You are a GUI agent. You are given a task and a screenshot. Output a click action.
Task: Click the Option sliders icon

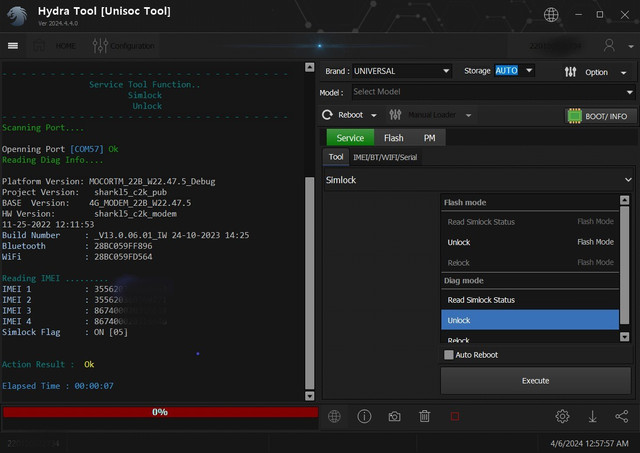pyautogui.click(x=570, y=72)
